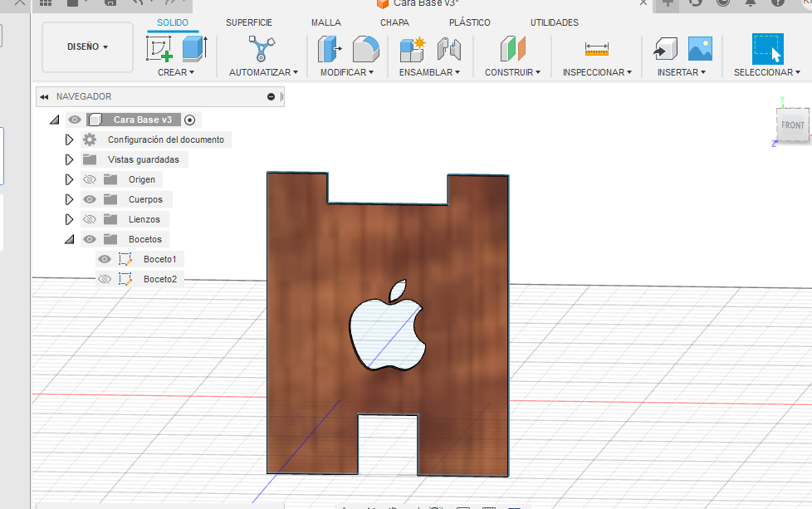Collapse the Bocetos node
The image size is (812, 509).
coord(70,239)
